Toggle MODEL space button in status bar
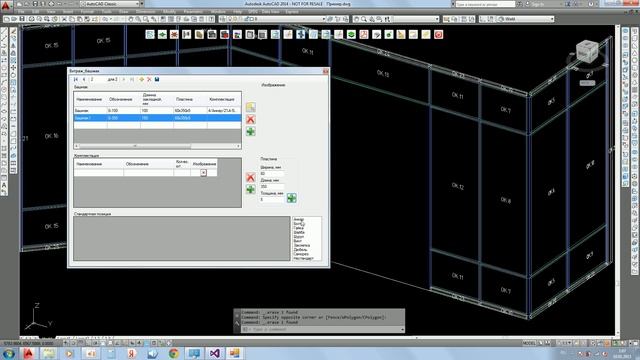 [x=529, y=343]
